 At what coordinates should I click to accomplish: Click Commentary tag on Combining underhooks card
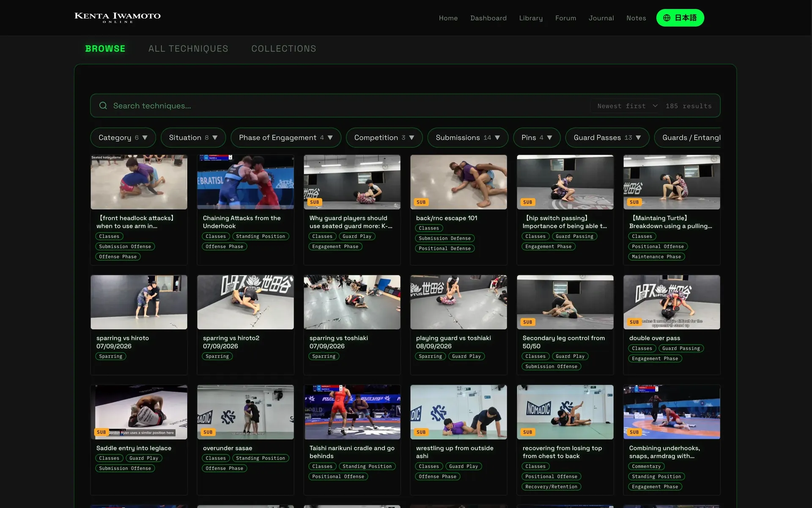click(646, 467)
